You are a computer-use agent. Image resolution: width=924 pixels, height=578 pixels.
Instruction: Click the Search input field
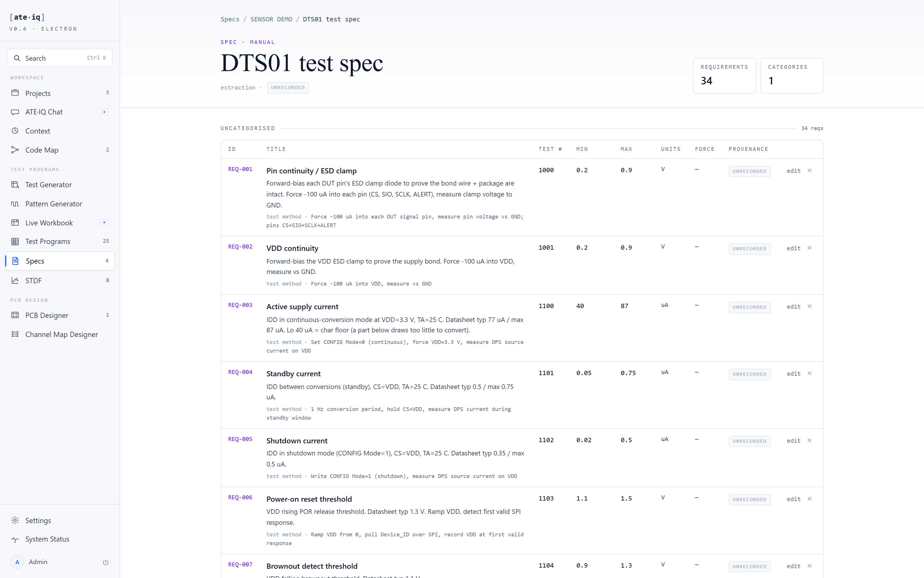(59, 58)
